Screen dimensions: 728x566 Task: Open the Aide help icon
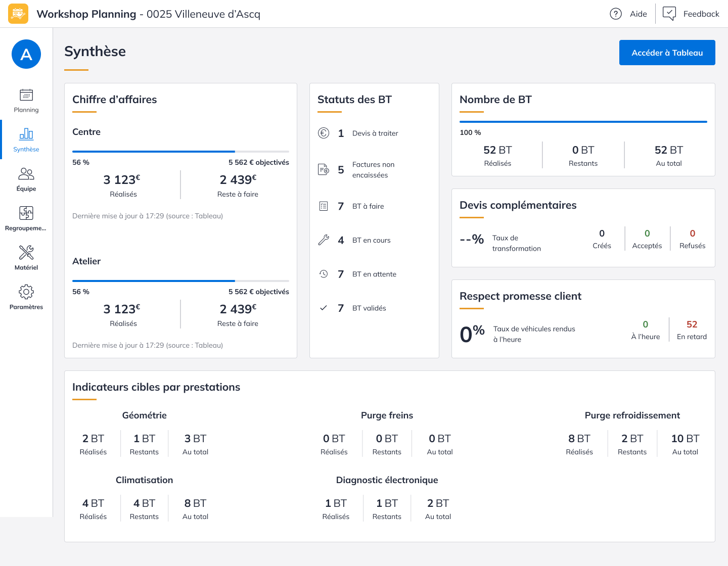coord(615,14)
